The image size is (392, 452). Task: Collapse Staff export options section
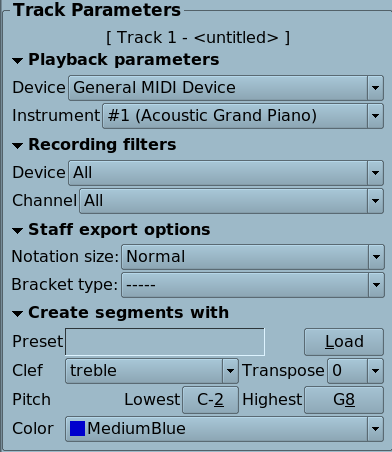(17, 230)
